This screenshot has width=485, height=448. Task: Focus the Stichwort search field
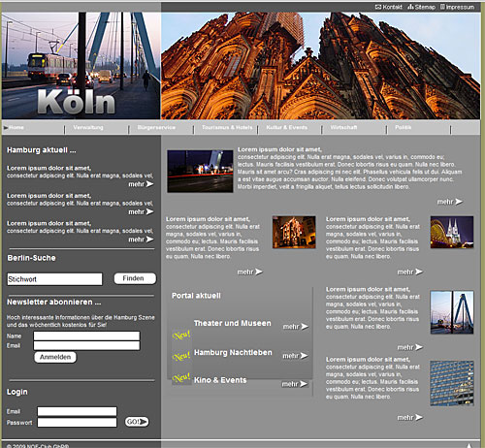click(54, 279)
